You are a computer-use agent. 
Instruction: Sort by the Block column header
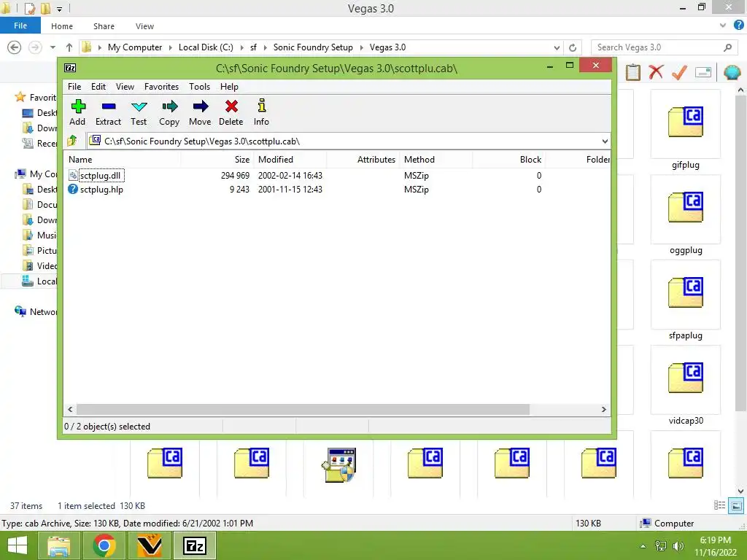click(508, 160)
